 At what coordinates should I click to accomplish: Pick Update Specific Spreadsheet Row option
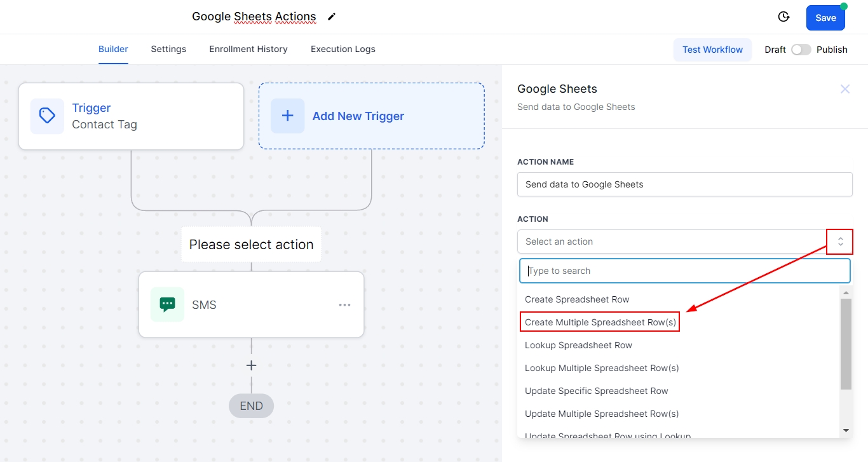tap(596, 391)
